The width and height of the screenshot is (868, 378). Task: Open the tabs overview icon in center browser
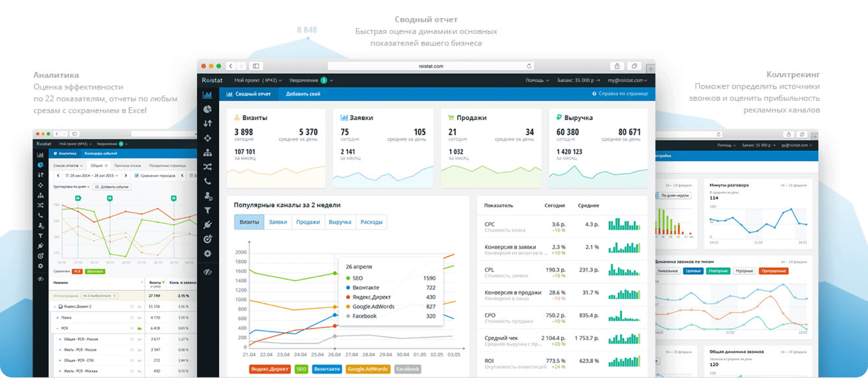tap(634, 66)
